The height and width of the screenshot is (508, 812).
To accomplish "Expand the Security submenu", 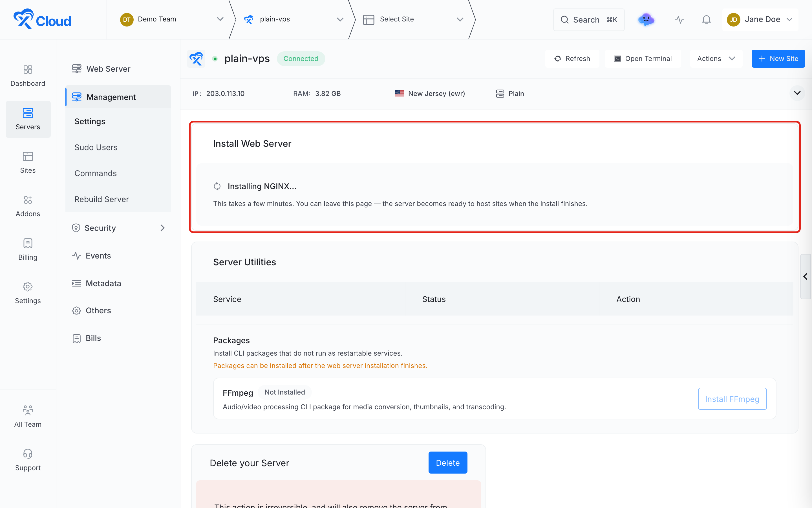I will [118, 228].
